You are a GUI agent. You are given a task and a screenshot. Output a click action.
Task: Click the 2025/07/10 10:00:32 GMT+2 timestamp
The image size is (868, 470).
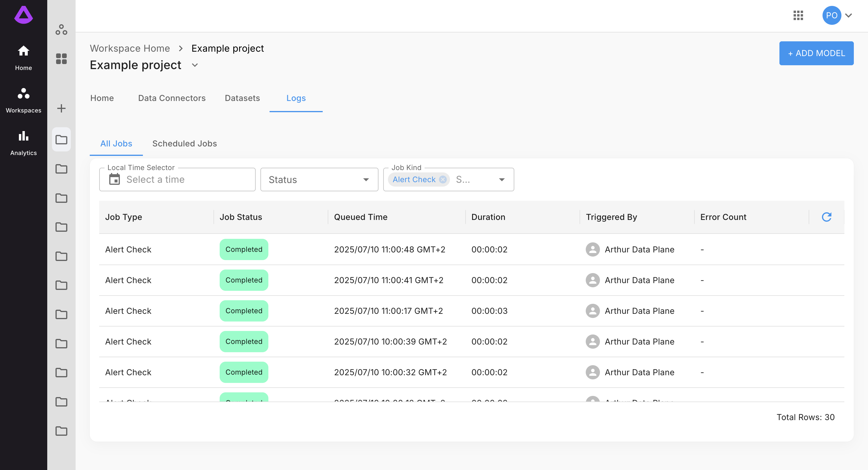[390, 372]
